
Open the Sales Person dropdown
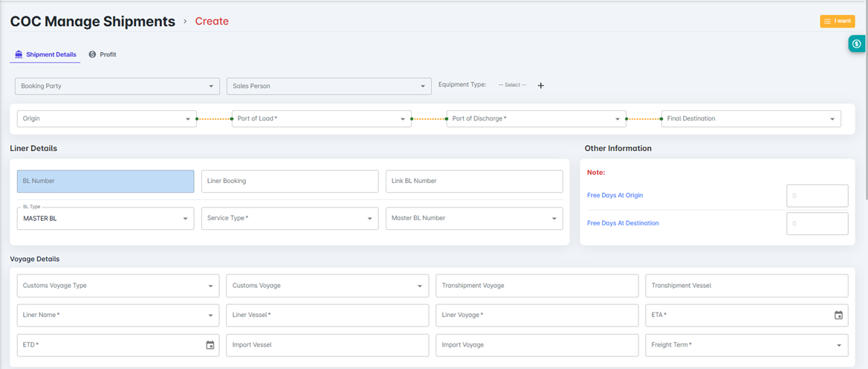tap(328, 86)
